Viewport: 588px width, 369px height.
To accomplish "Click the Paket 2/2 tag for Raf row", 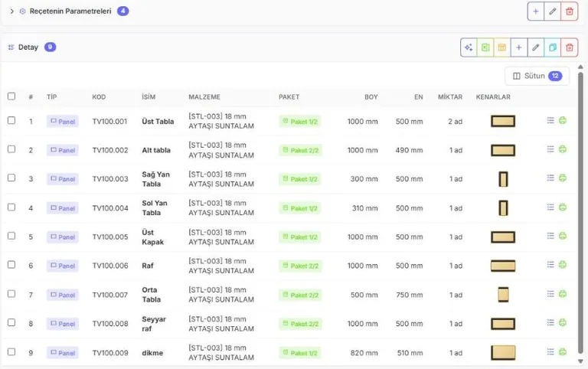I will click(x=300, y=266).
